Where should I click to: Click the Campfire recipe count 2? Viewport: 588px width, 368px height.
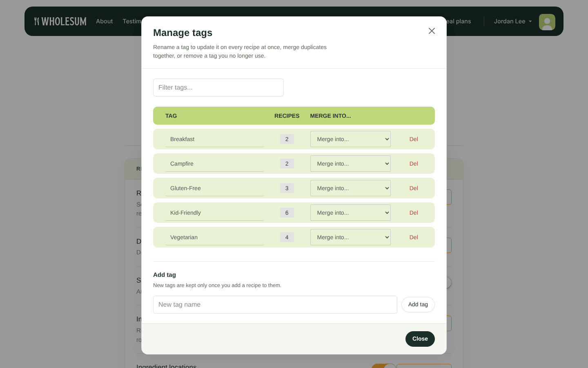(x=287, y=164)
